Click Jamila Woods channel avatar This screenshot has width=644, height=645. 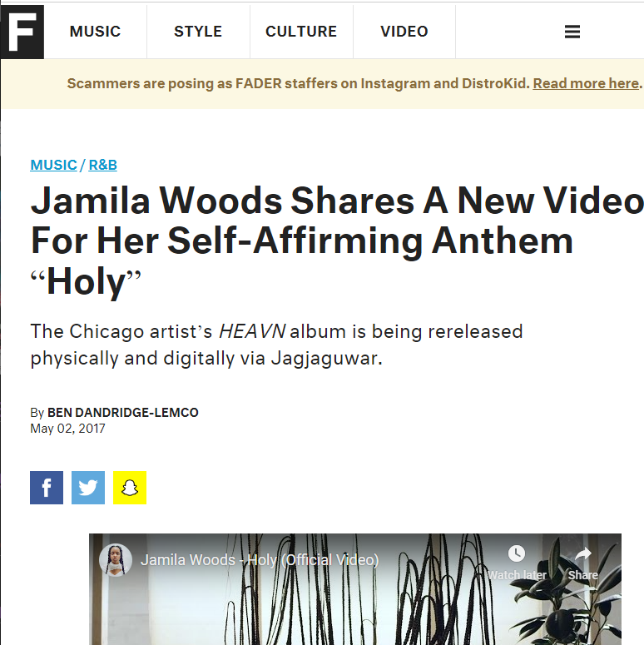pos(116,560)
